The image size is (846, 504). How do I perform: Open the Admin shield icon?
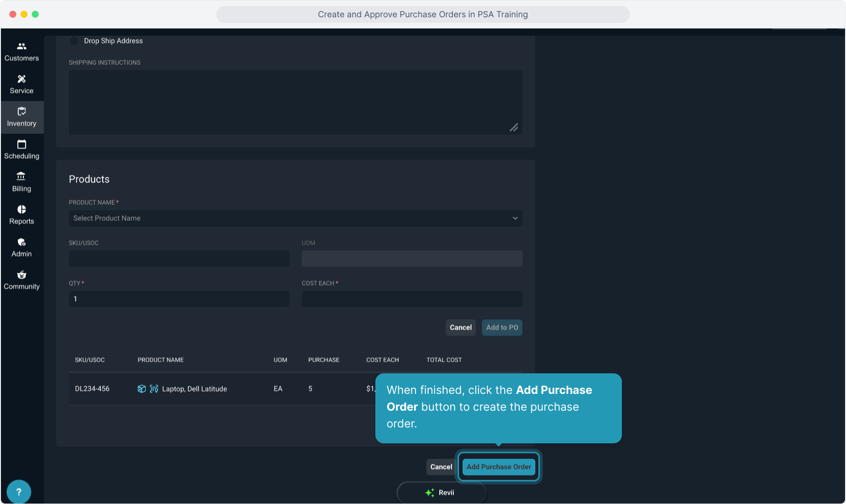pyautogui.click(x=21, y=242)
